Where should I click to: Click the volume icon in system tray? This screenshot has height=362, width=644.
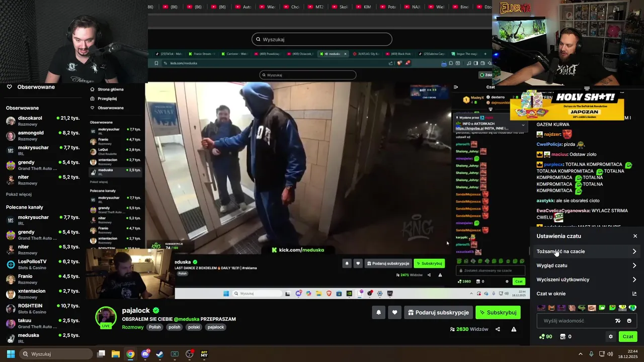tap(610, 354)
